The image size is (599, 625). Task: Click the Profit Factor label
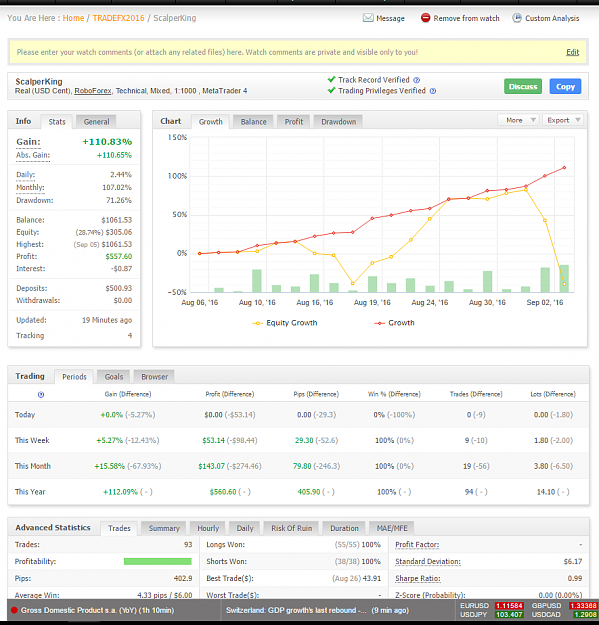(417, 544)
